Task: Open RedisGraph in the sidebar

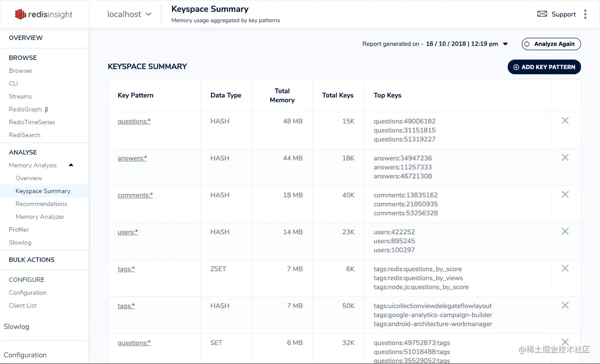Action: (x=25, y=109)
